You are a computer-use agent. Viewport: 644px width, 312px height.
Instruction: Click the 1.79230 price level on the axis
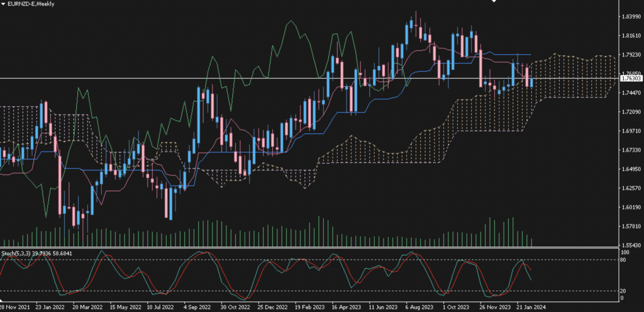click(631, 55)
